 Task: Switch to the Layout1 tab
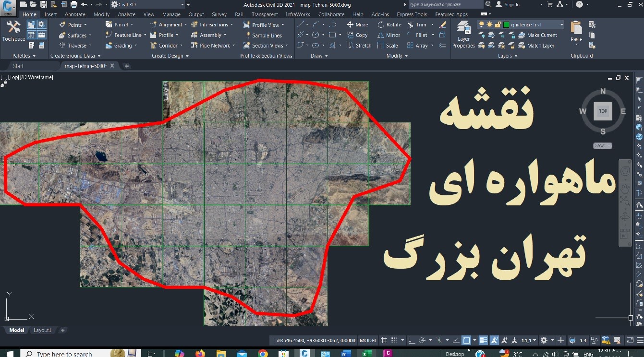click(x=42, y=330)
